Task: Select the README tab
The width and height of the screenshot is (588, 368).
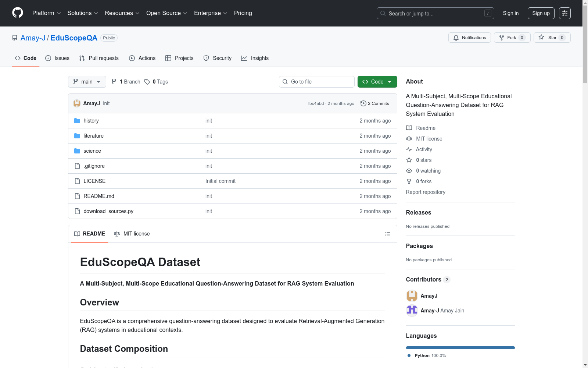Action: click(x=90, y=234)
